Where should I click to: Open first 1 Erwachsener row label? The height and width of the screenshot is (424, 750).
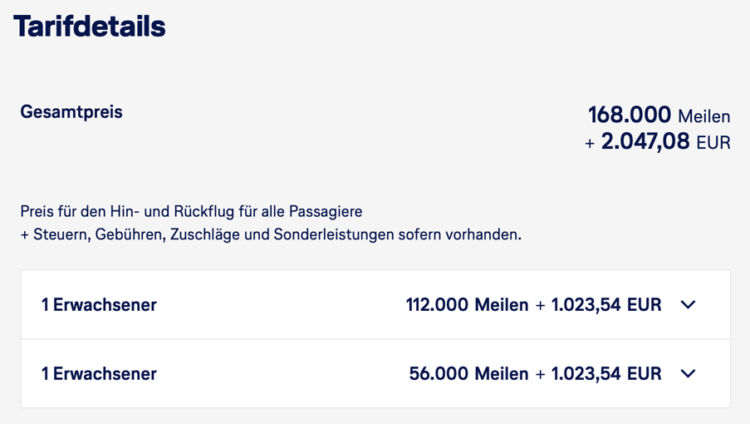(x=99, y=305)
